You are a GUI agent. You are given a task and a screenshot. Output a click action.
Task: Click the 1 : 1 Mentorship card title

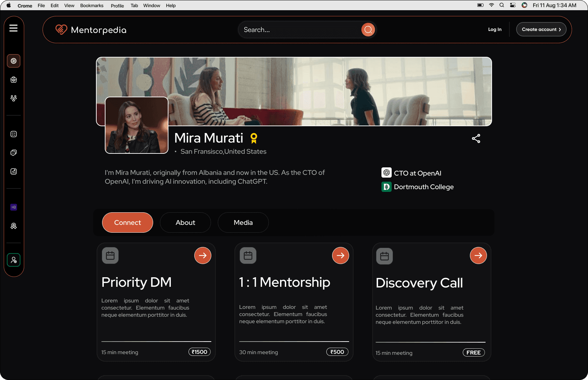coord(284,282)
